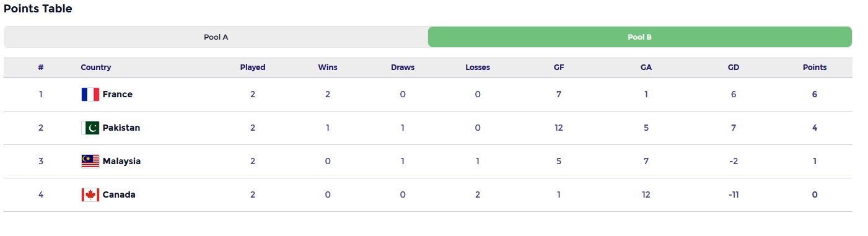Viewport: 868px width, 236px height.
Task: Click the France flag icon
Action: point(90,94)
